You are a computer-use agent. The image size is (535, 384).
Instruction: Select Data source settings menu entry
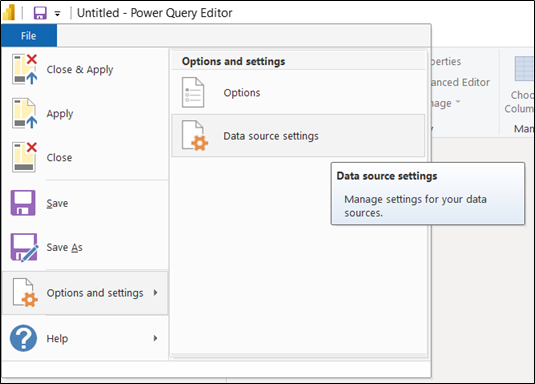tap(298, 136)
